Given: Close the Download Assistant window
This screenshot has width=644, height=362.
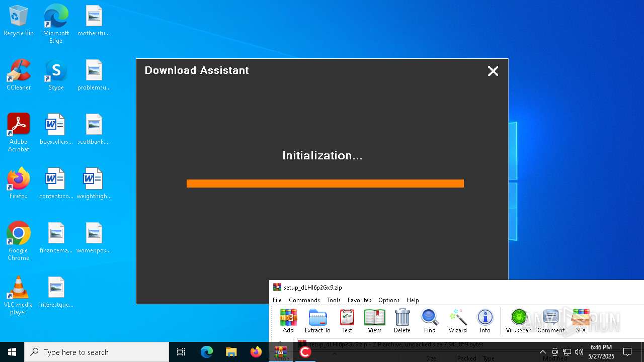Looking at the screenshot, I should (493, 71).
